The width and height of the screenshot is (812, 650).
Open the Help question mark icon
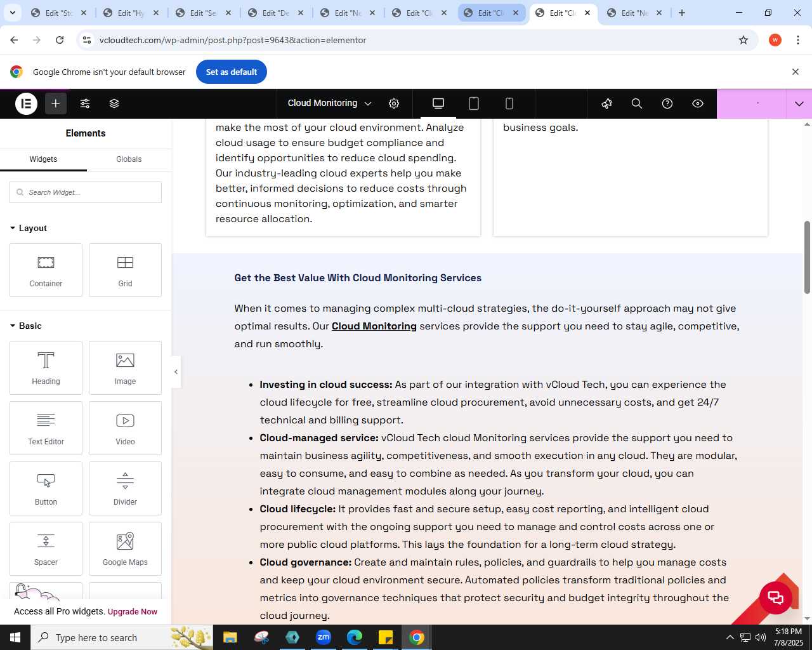pyautogui.click(x=667, y=103)
